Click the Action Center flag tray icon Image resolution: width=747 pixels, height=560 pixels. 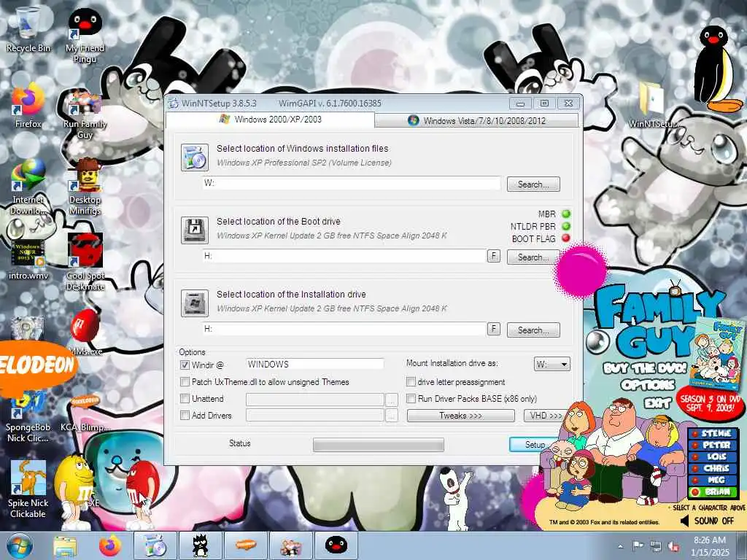[638, 545]
